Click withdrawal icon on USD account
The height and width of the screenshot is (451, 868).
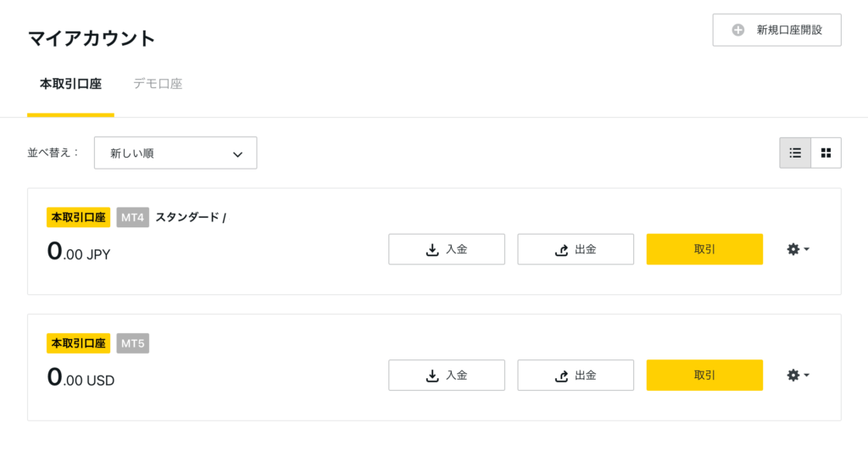point(561,376)
